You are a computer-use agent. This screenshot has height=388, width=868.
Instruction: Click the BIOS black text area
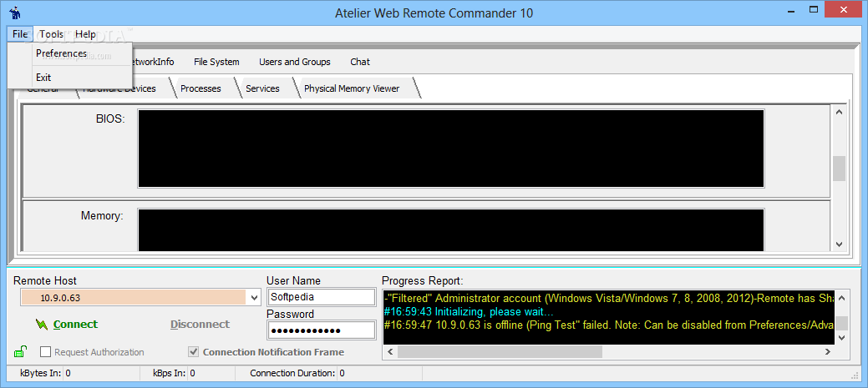click(450, 149)
